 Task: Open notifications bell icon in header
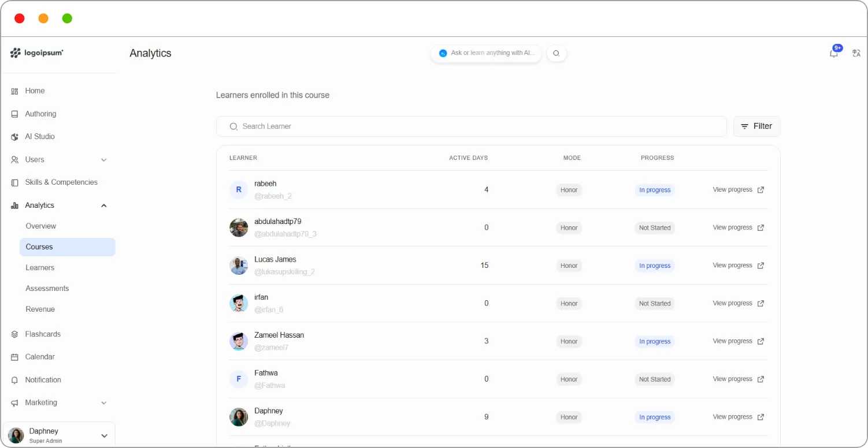tap(834, 53)
